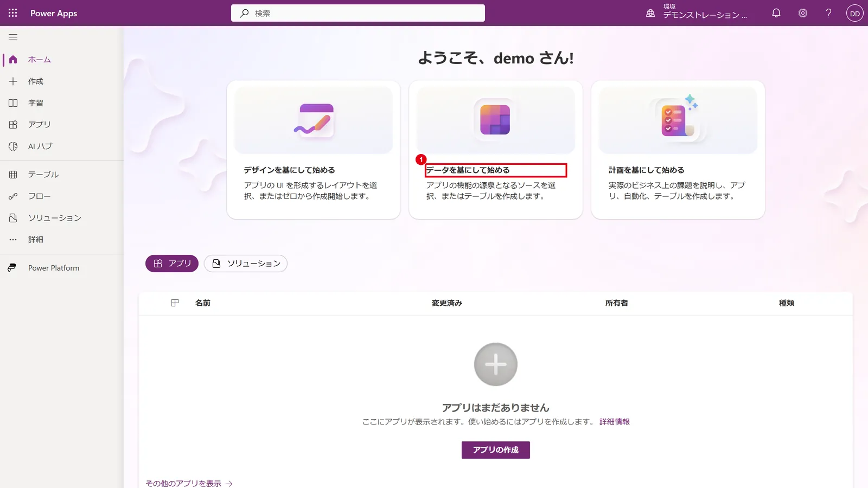Go to ホーム in the sidebar
This screenshot has height=488, width=868.
pyautogui.click(x=40, y=60)
